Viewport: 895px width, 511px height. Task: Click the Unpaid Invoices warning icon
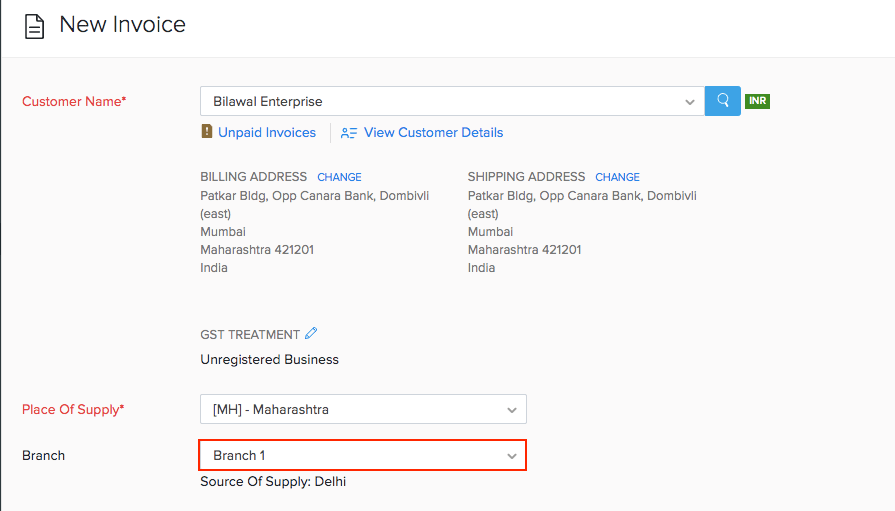point(207,132)
